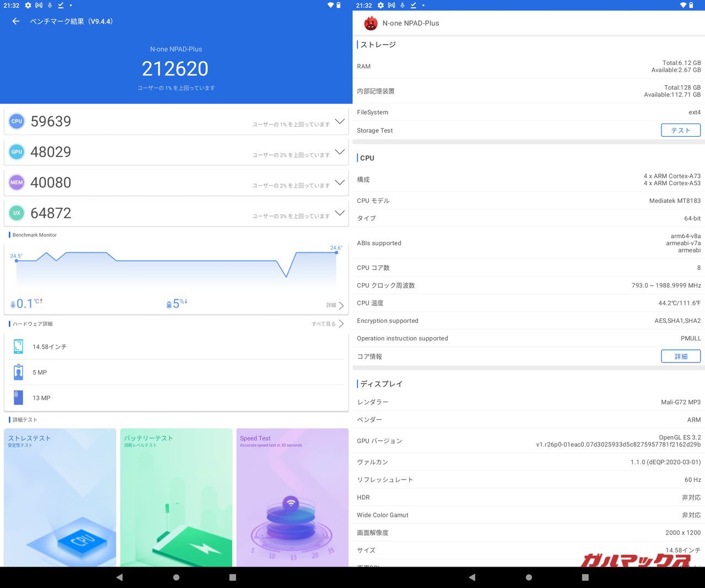This screenshot has width=705, height=588.
Task: Tap the 13 MP rear camera icon
Action: (18, 397)
